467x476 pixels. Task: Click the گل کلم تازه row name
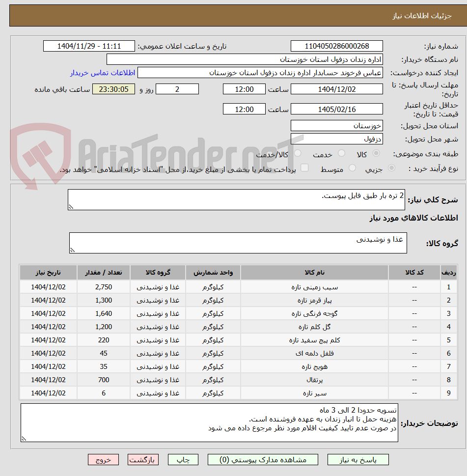pyautogui.click(x=314, y=327)
